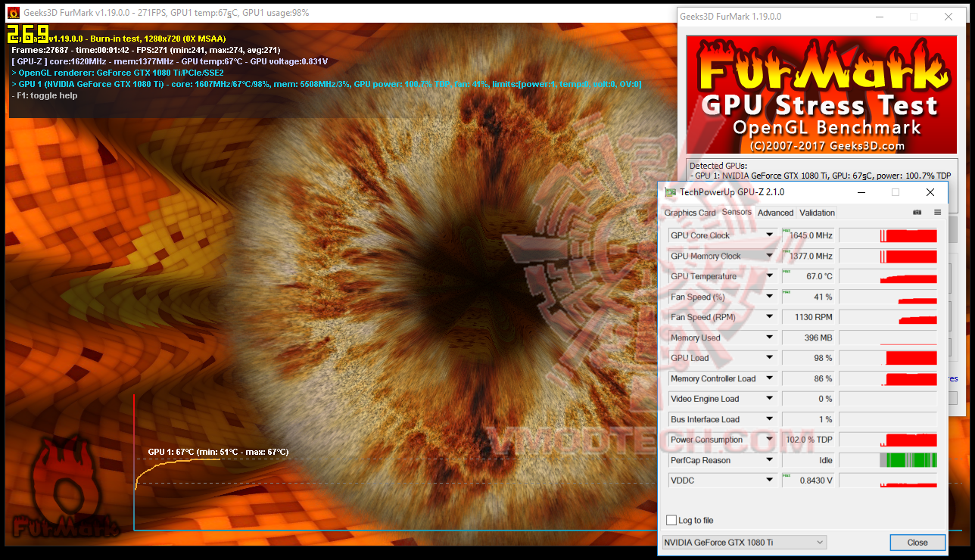Expand the GPU Temperature sensor dropdown
This screenshot has height=560, width=975.
click(770, 276)
